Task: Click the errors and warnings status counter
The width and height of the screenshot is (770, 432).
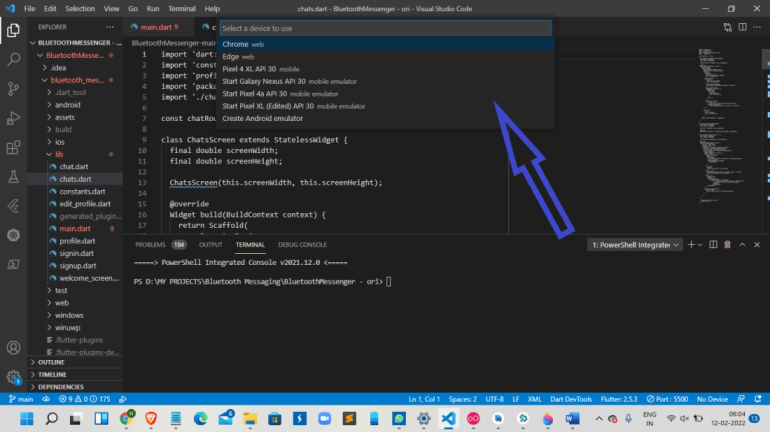Action: [84, 399]
